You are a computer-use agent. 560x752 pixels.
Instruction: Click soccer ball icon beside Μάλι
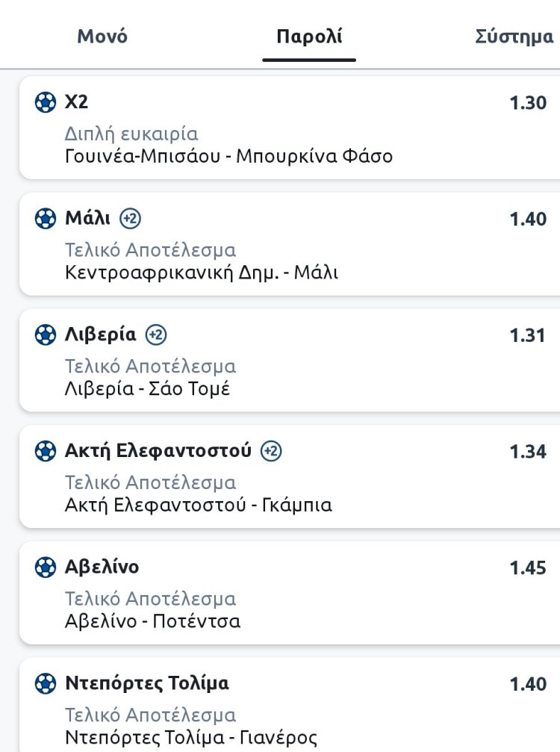[46, 219]
